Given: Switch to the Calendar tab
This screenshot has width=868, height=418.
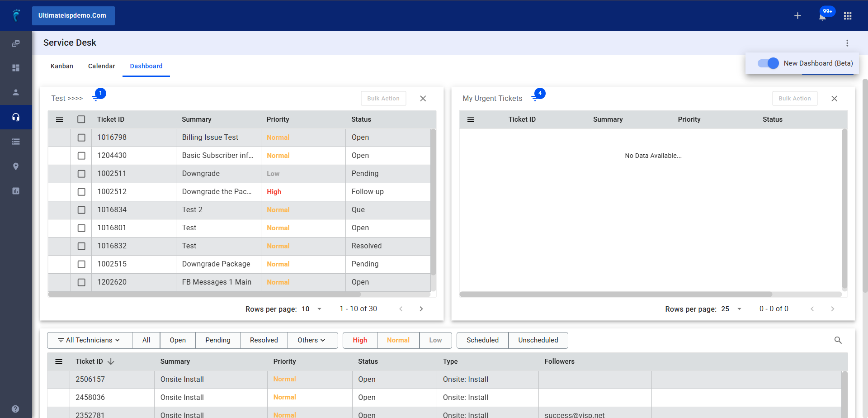Looking at the screenshot, I should pos(101,66).
